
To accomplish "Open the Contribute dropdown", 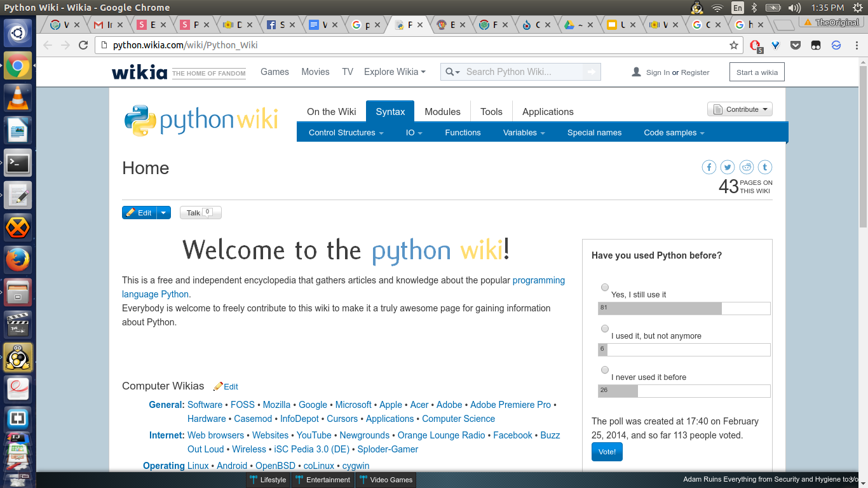I will click(740, 109).
